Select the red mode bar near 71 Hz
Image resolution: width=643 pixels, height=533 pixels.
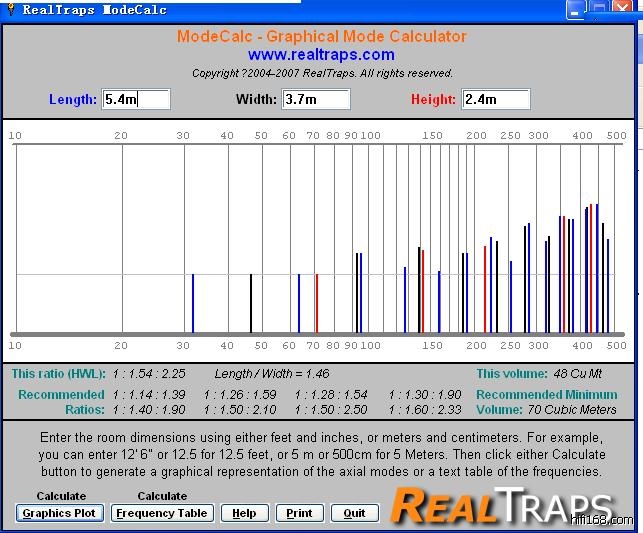316,303
